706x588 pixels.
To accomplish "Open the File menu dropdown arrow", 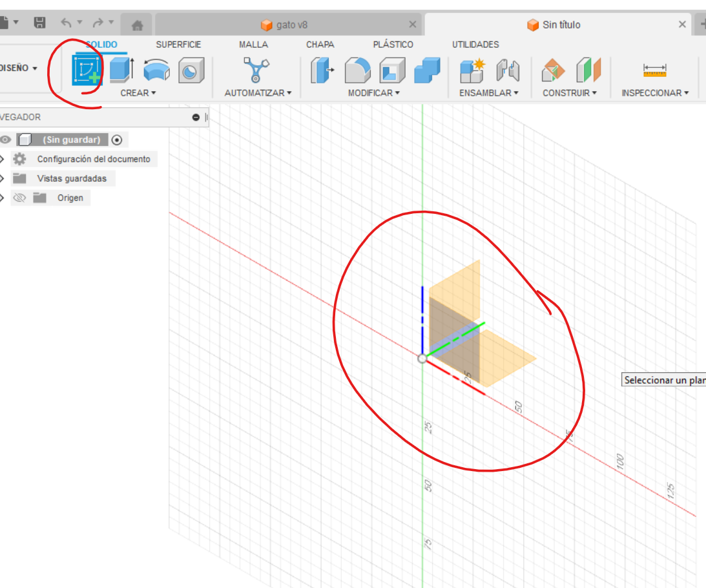I will click(16, 21).
